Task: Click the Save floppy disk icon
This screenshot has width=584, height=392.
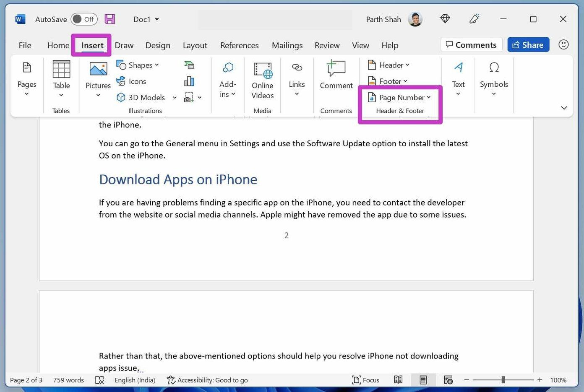Action: (x=109, y=19)
